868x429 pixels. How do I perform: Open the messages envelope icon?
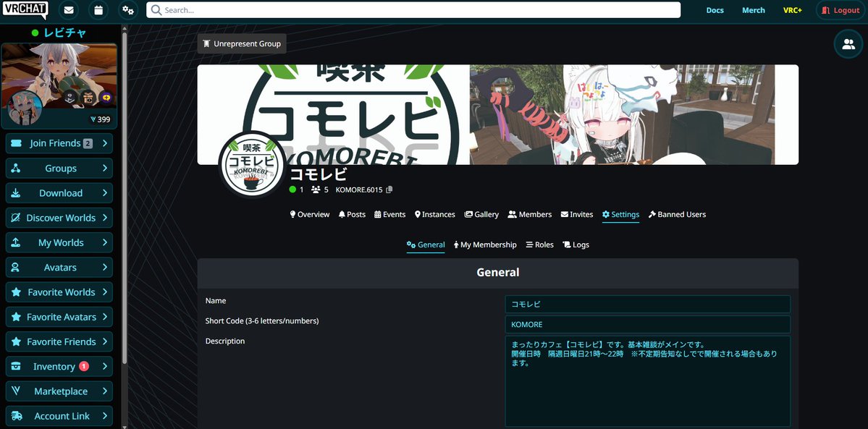[68, 10]
